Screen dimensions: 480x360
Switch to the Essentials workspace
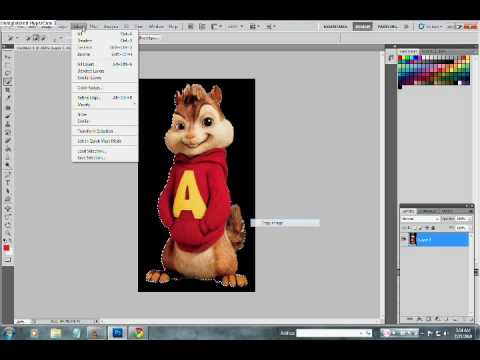click(335, 26)
